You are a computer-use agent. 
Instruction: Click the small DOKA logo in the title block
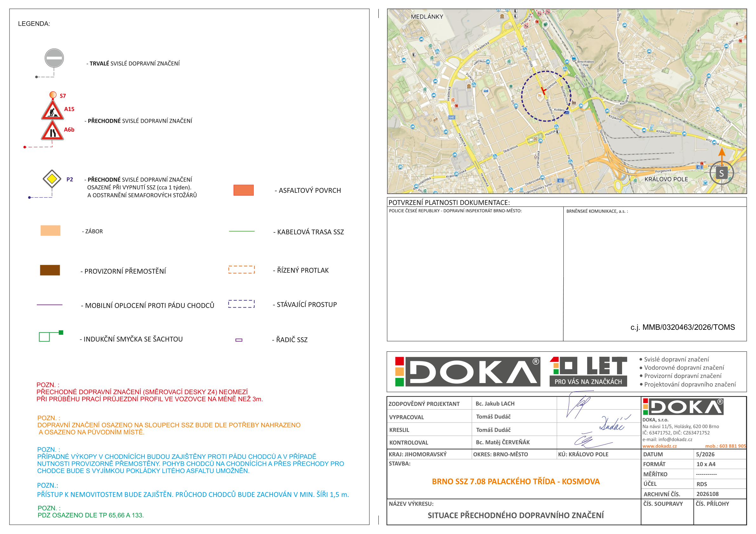tap(683, 407)
